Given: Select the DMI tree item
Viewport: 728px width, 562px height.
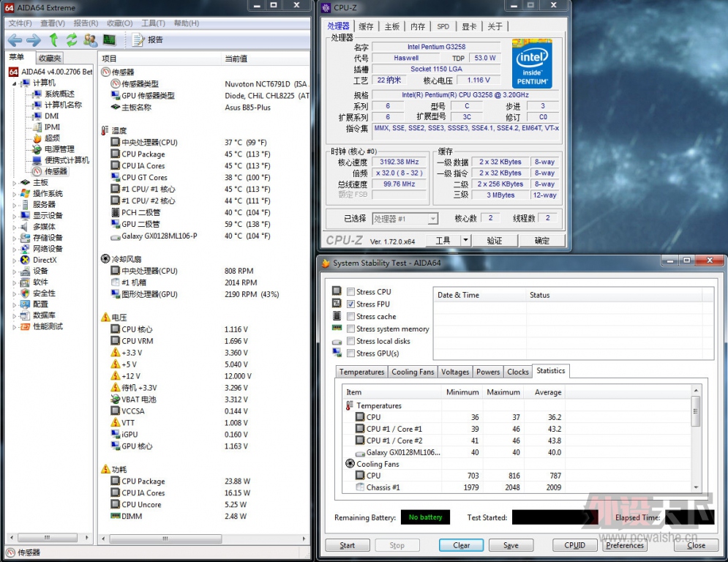Looking at the screenshot, I should coord(51,116).
